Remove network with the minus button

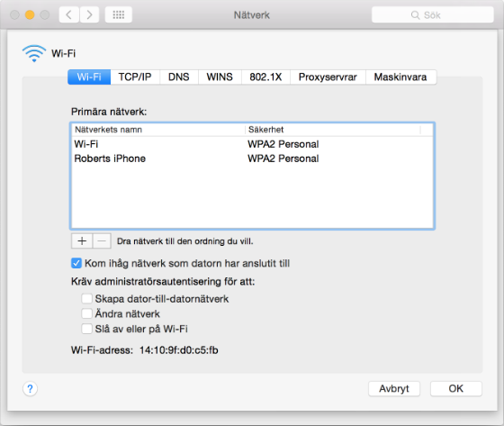click(x=102, y=241)
